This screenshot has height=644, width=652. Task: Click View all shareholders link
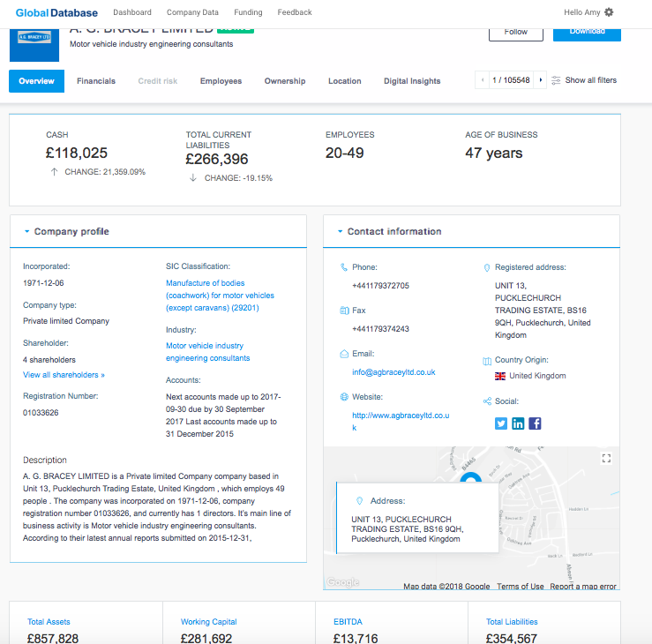coord(64,375)
